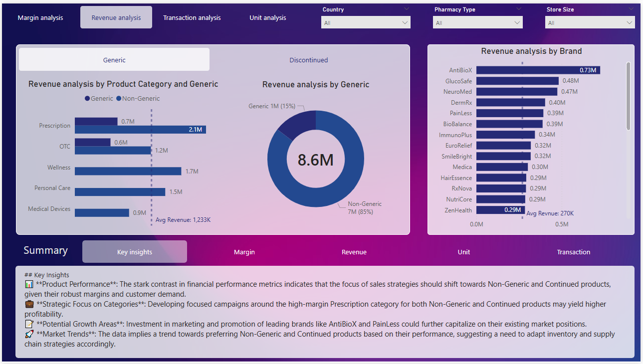
Task: Open the Unit analysis tab
Action: pyautogui.click(x=268, y=17)
